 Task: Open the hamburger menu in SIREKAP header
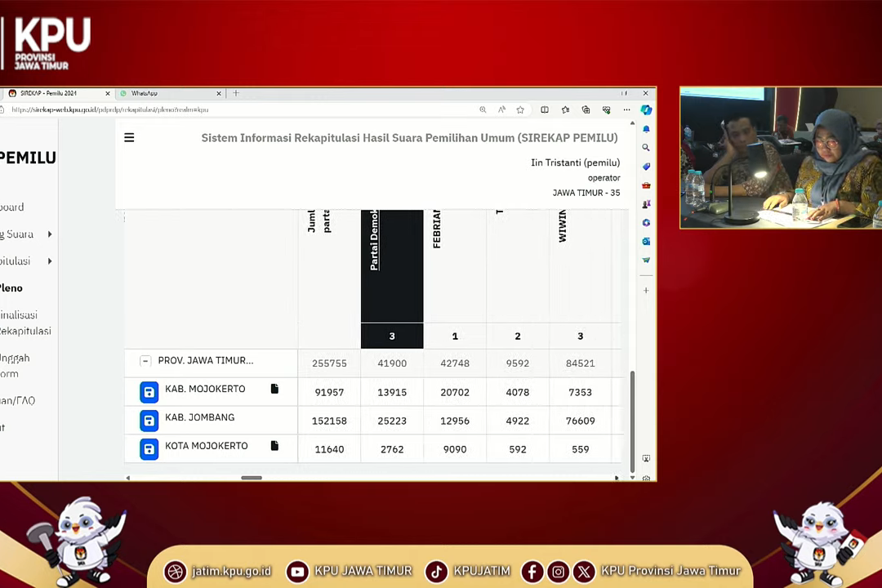[129, 137]
